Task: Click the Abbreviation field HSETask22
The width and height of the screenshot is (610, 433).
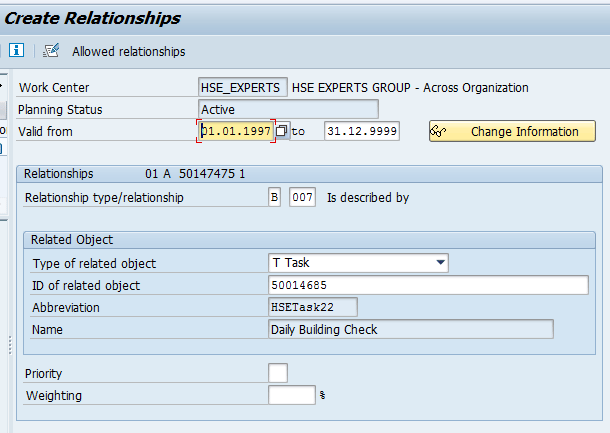Action: 312,307
